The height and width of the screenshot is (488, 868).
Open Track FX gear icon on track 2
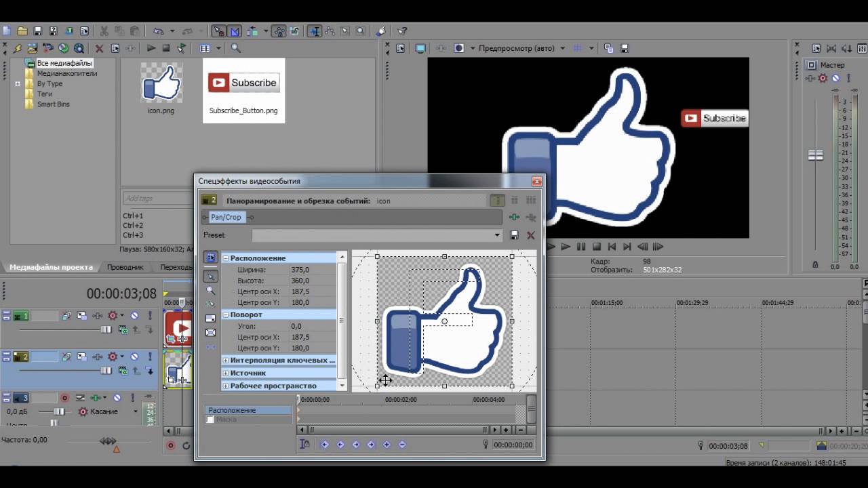point(113,357)
